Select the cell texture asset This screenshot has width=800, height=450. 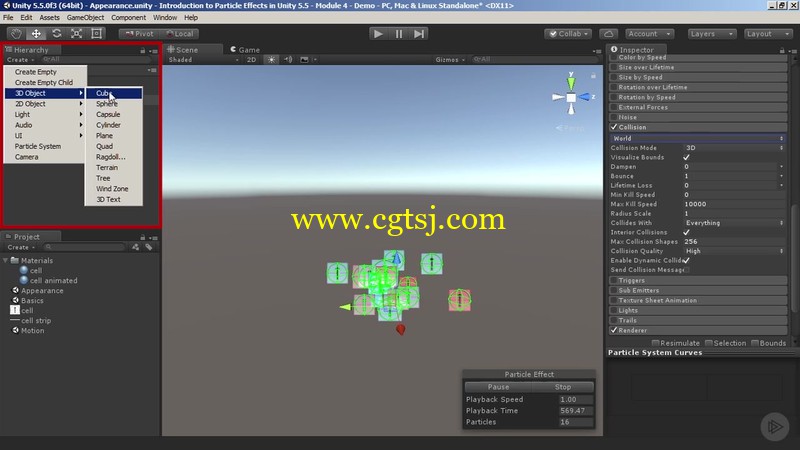pos(21,310)
